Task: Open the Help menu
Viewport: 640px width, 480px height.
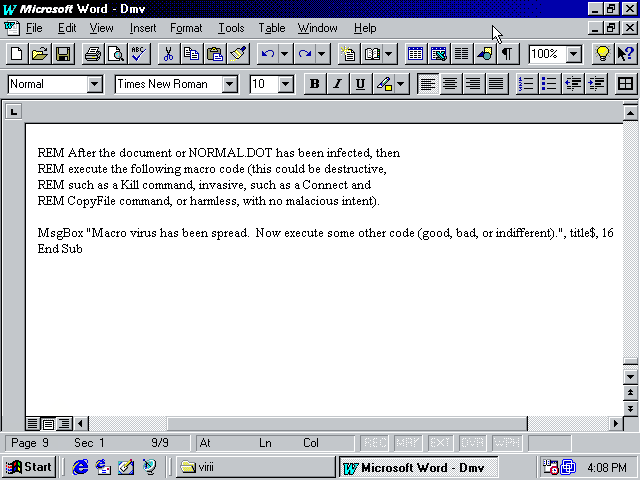Action: click(x=365, y=28)
